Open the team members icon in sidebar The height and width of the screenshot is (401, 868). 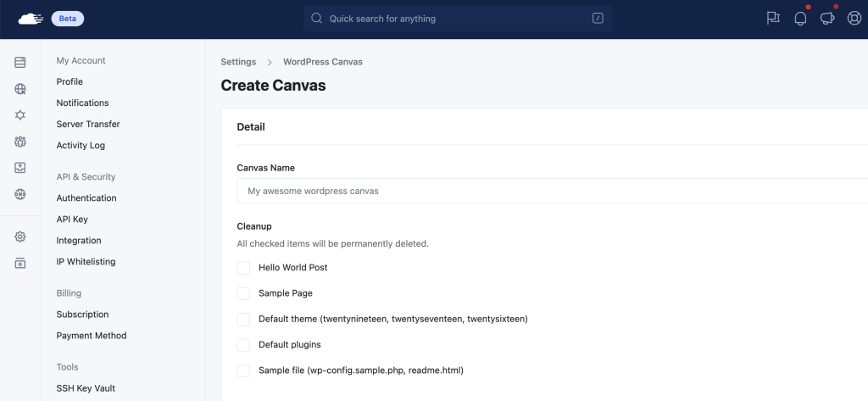20,142
